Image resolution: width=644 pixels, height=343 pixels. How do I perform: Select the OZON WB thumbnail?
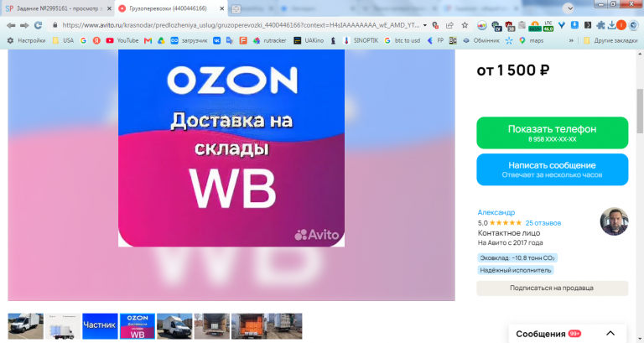138,326
